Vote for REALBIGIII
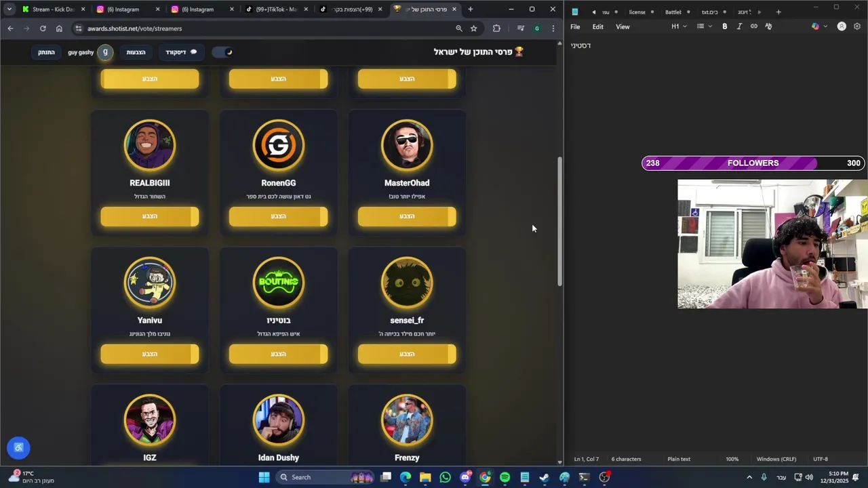The width and height of the screenshot is (868, 488). pos(150,216)
